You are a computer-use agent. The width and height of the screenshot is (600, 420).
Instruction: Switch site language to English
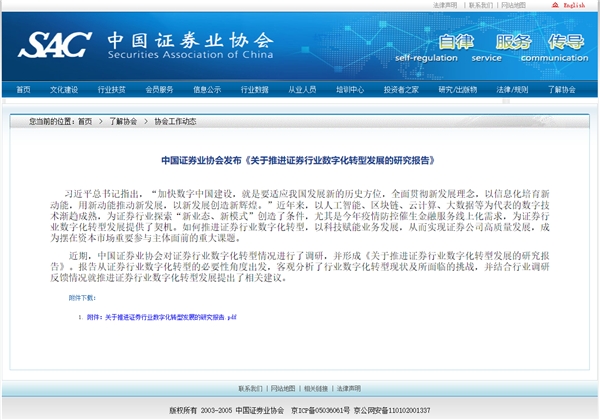coord(574,5)
